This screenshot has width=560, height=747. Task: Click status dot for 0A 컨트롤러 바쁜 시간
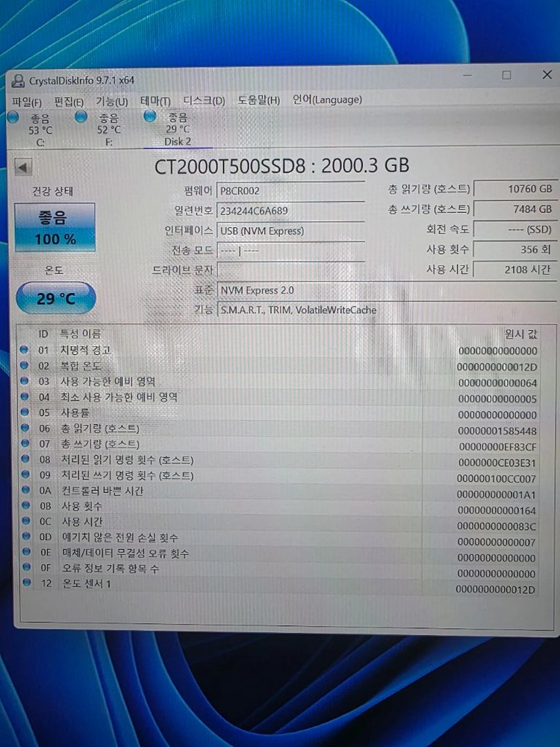(x=25, y=490)
